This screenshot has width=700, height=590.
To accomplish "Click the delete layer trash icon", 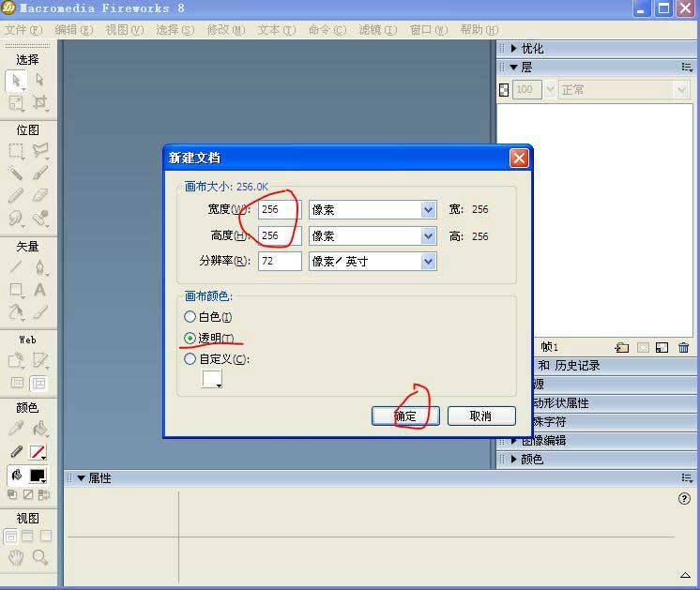I will (x=683, y=348).
